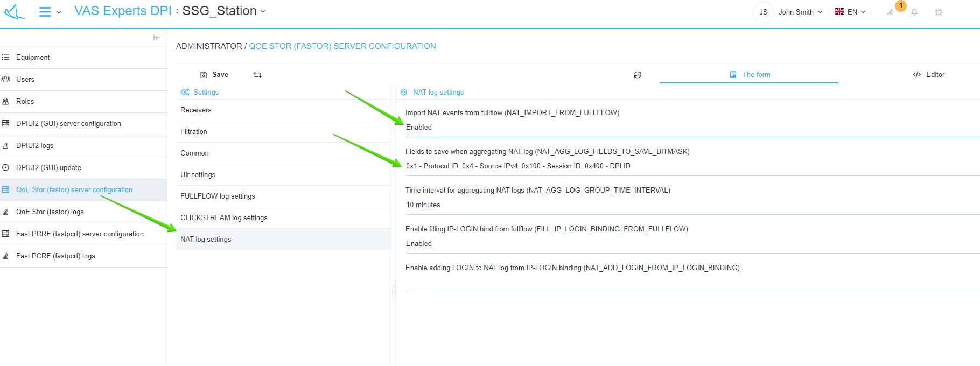Switch to the Editor tab

(929, 75)
